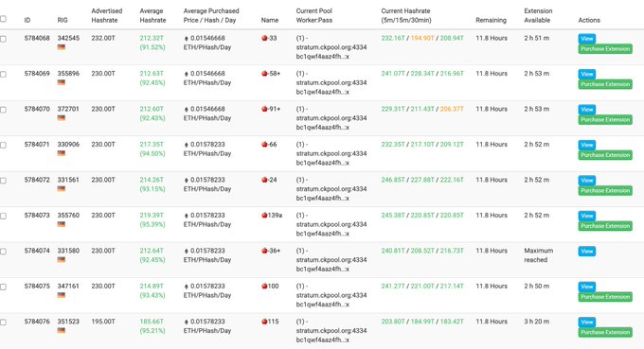Click German flag under rig 355896
Image resolution: width=644 pixels, height=349 pixels.
point(62,82)
